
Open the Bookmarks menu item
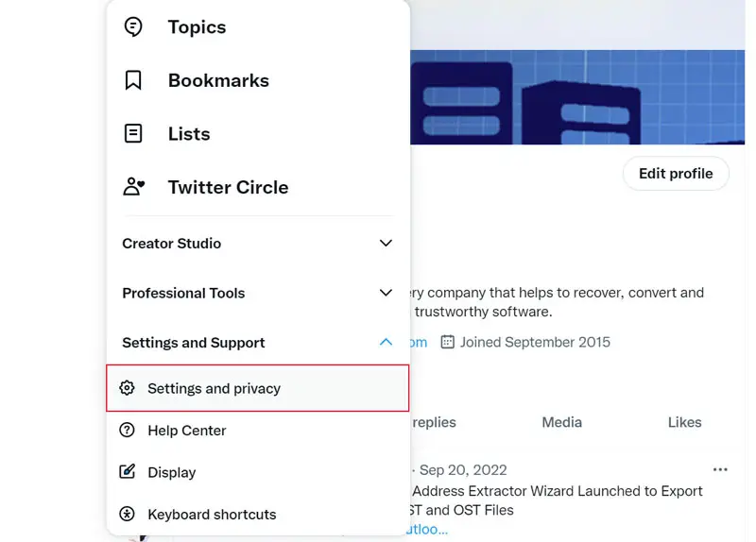click(218, 80)
